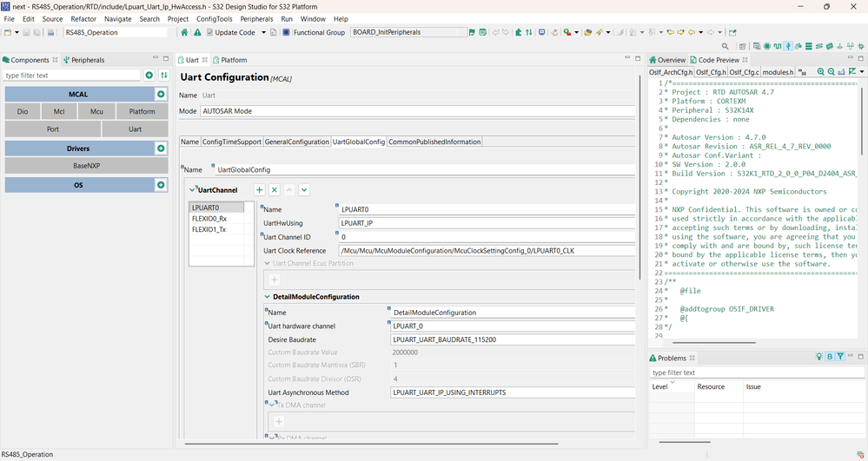Collapse the UartChannel section chevron

click(x=192, y=190)
